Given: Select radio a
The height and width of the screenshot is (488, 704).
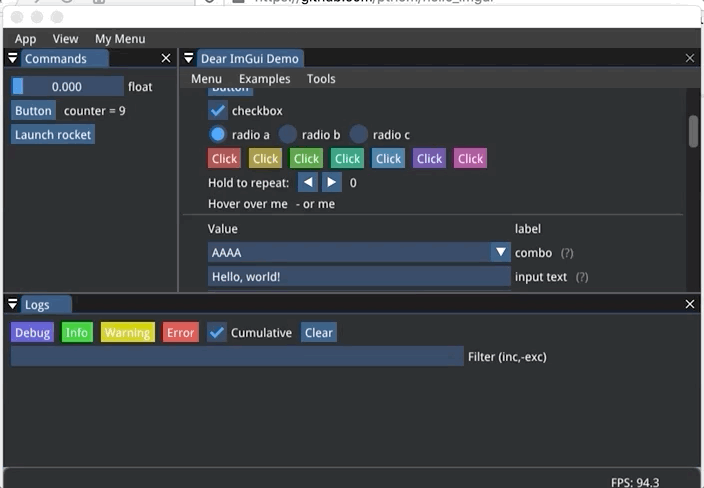Looking at the screenshot, I should [218, 134].
